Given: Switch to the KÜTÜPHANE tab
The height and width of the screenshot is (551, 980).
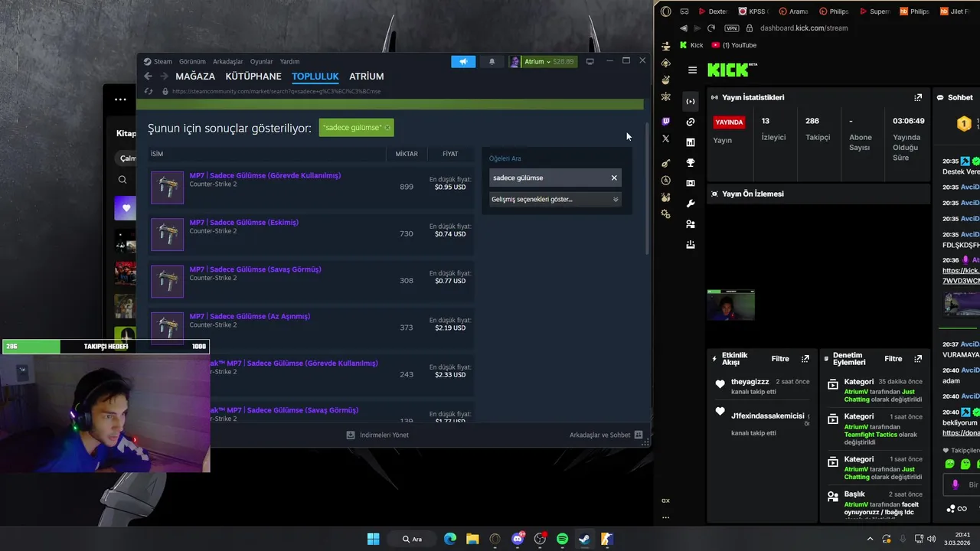Looking at the screenshot, I should pos(253,76).
